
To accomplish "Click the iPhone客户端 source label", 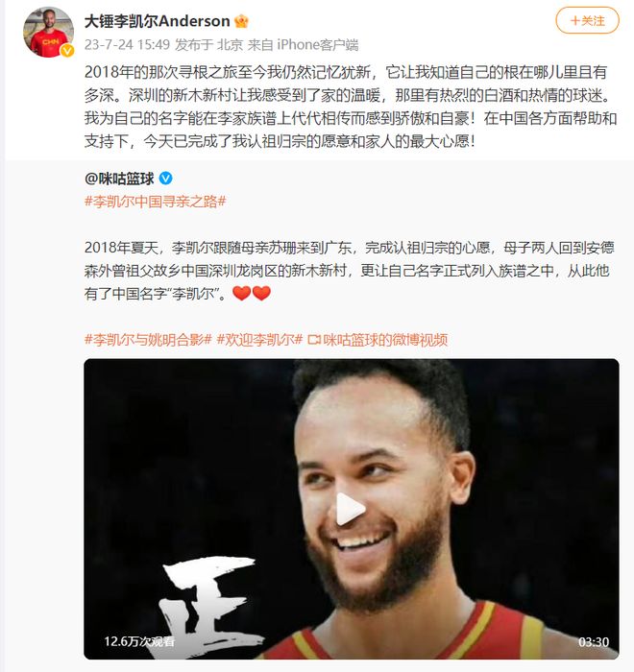I will click(318, 44).
